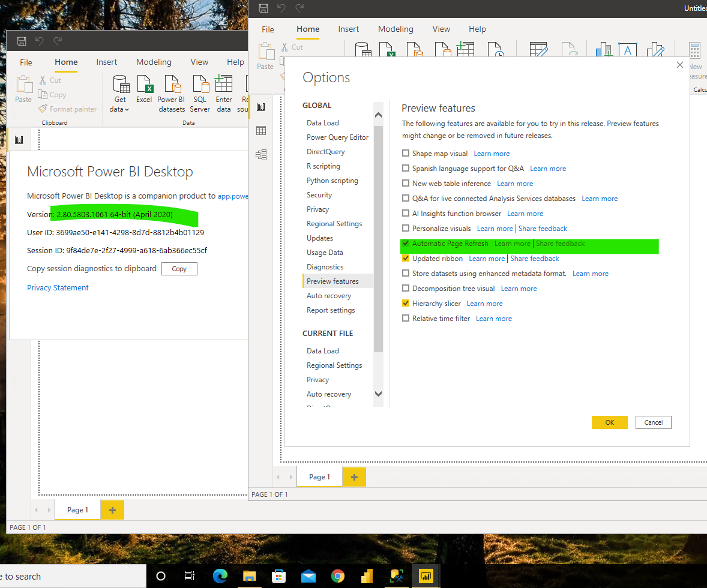This screenshot has width=707, height=588.
Task: Enable AI Insights function browser checkbox
Action: pyautogui.click(x=406, y=213)
